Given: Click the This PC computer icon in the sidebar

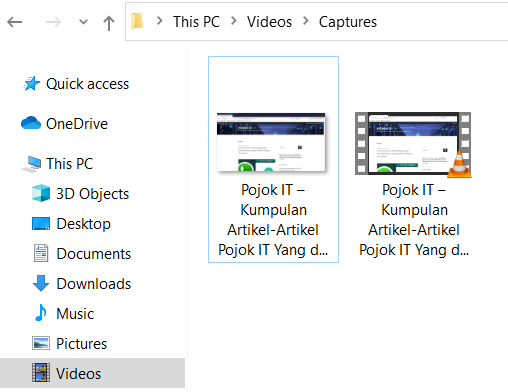Looking at the screenshot, I should (32, 164).
